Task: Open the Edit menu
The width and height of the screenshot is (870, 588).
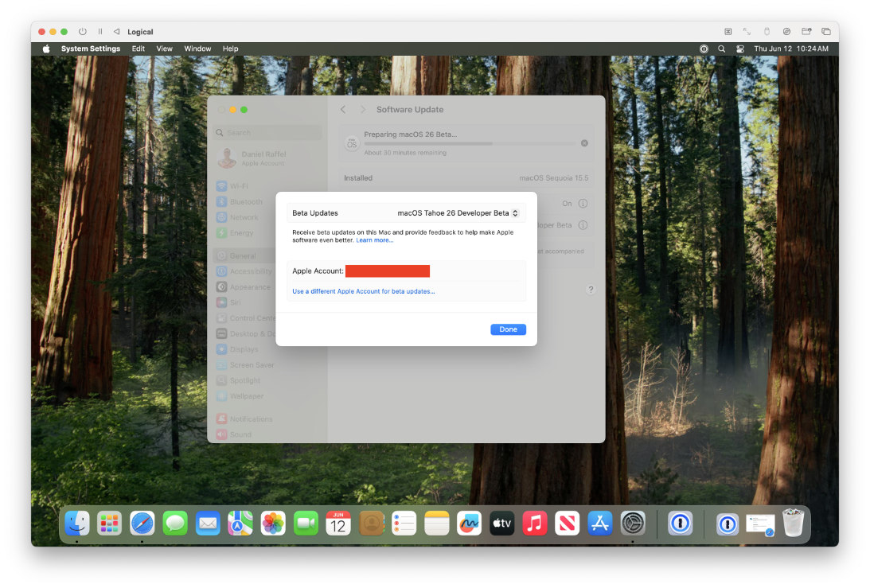Action: 138,49
